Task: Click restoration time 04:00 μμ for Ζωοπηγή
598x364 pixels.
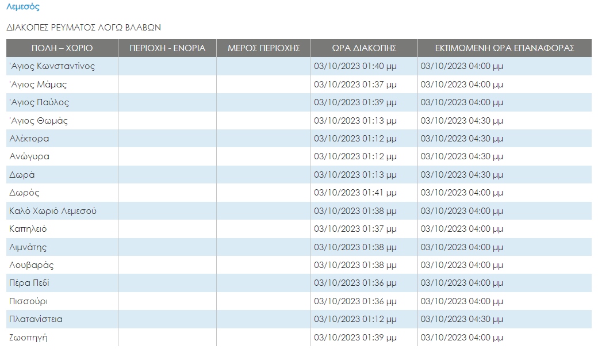Action: click(x=462, y=338)
